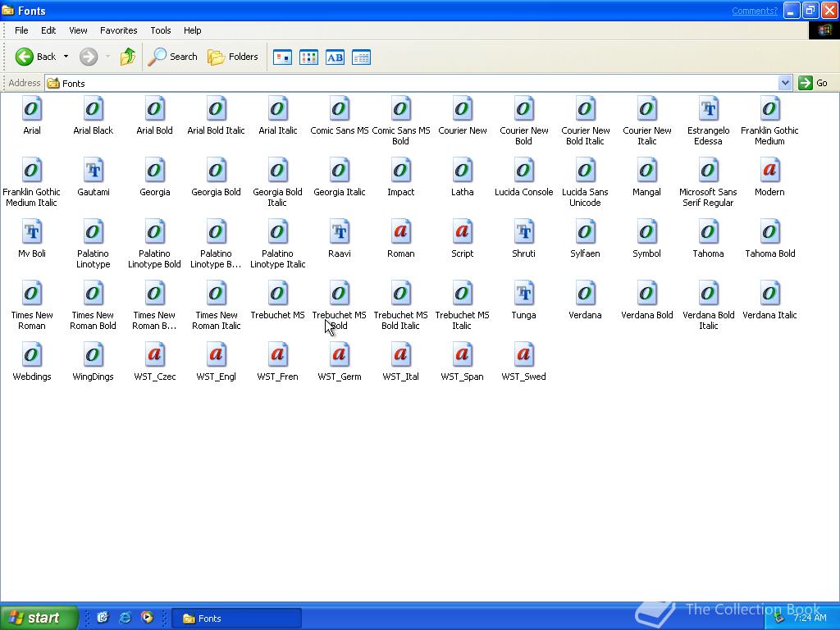Go up one folder level

click(127, 57)
